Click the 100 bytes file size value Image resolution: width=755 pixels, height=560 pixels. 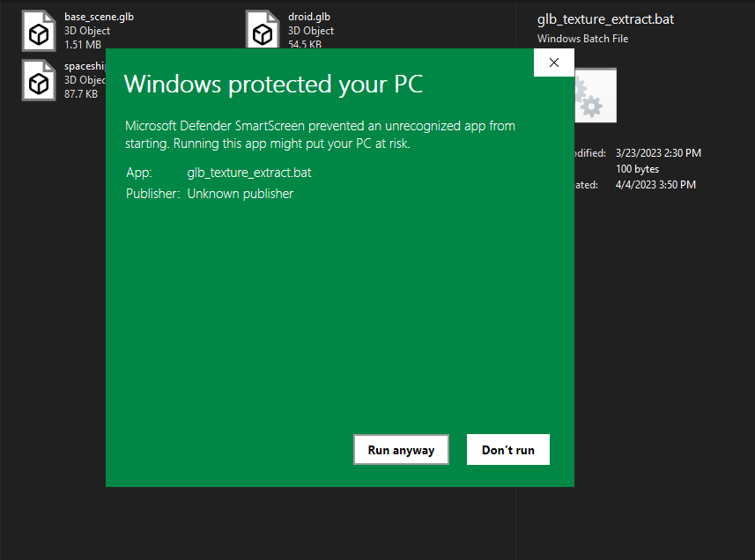tap(637, 169)
